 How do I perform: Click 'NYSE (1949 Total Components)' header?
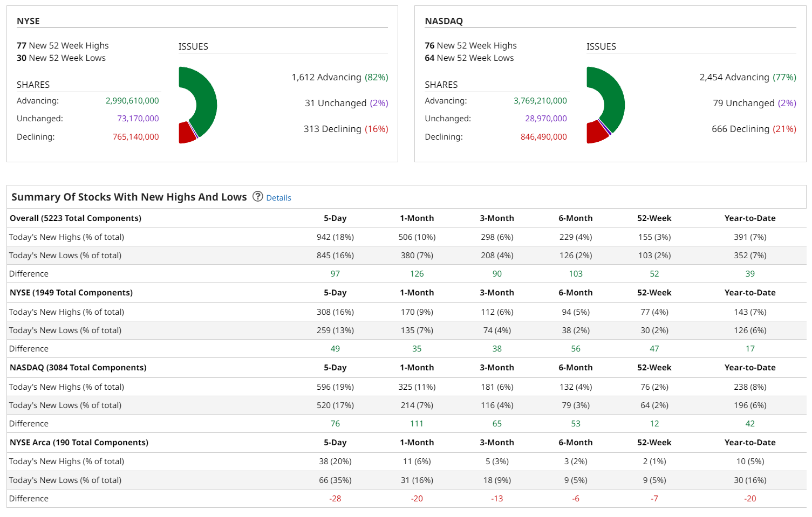71,293
